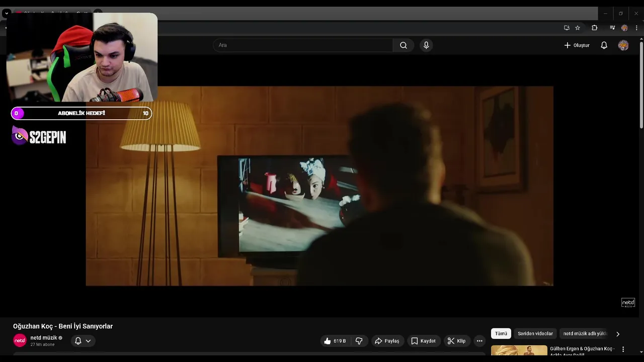Select the Tümü filter chip
This screenshot has height=362, width=644.
point(501,333)
